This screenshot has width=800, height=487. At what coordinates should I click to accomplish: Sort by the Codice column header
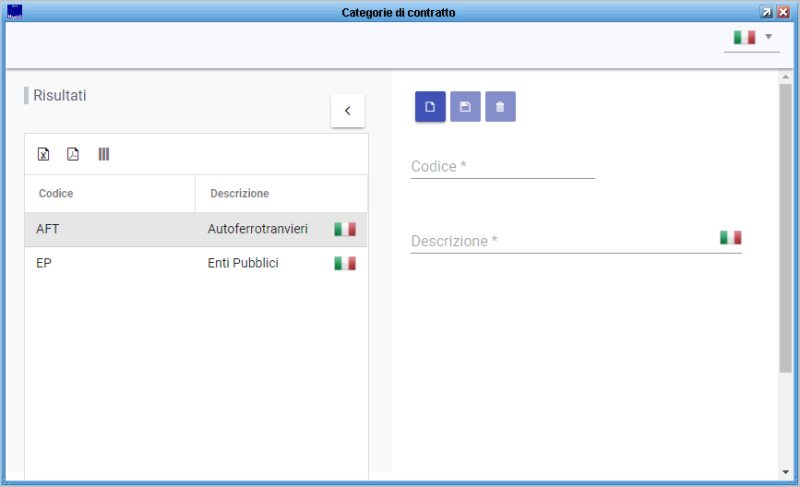(56, 193)
